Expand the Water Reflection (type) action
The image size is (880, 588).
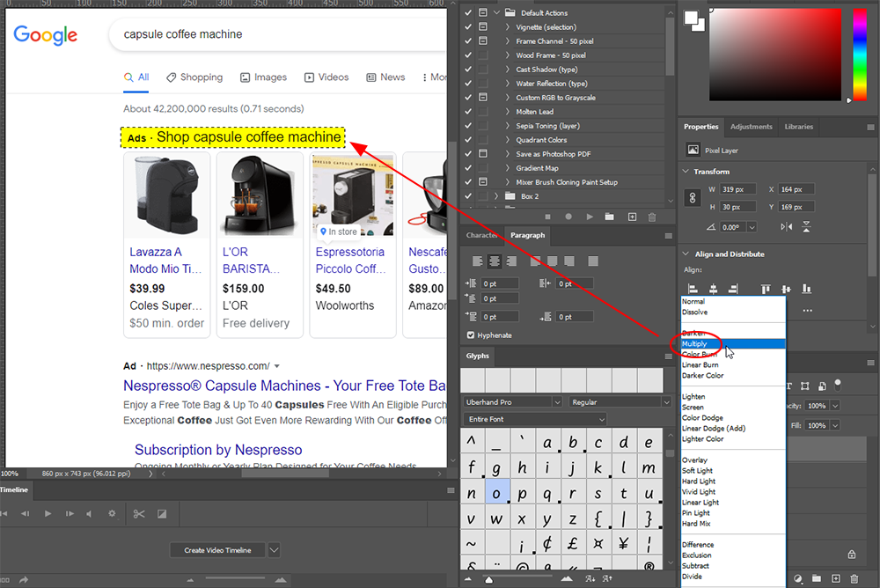click(x=508, y=83)
